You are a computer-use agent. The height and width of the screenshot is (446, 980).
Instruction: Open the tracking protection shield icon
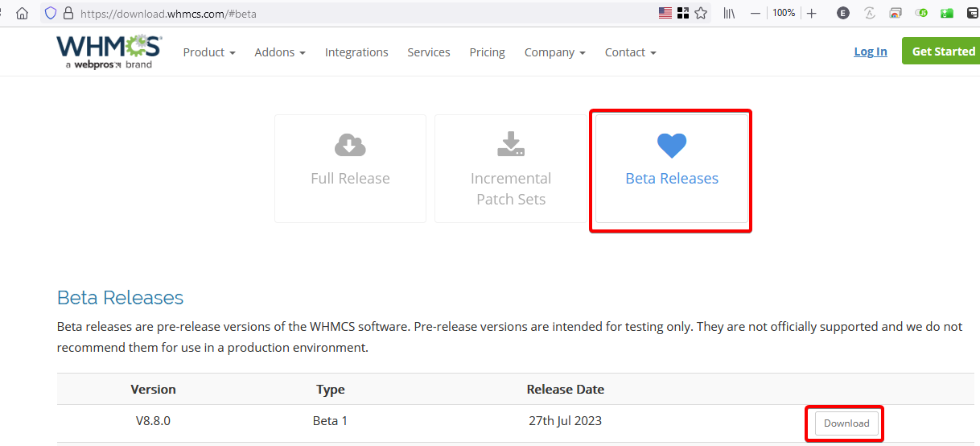pos(51,13)
